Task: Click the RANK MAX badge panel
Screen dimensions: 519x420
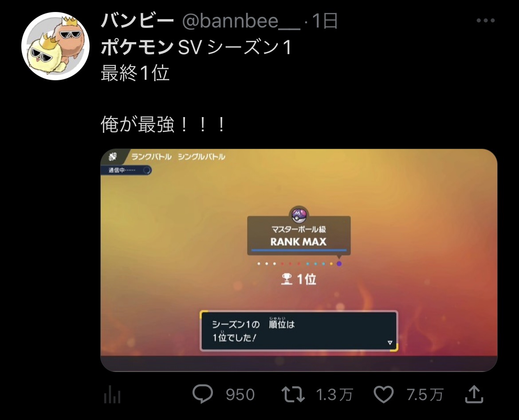Action: click(x=299, y=236)
